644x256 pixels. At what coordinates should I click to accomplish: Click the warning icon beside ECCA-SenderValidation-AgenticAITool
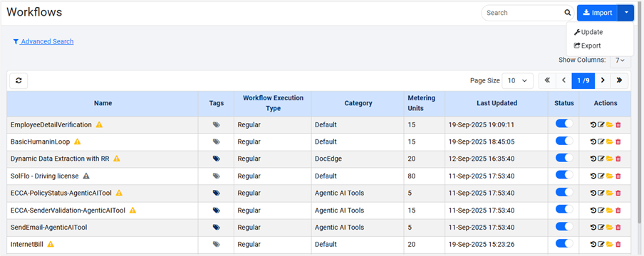click(x=133, y=210)
